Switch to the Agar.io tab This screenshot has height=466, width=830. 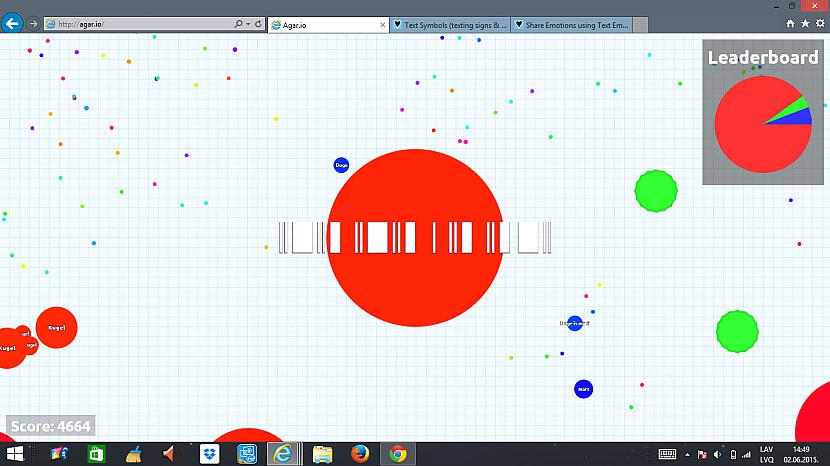point(328,25)
